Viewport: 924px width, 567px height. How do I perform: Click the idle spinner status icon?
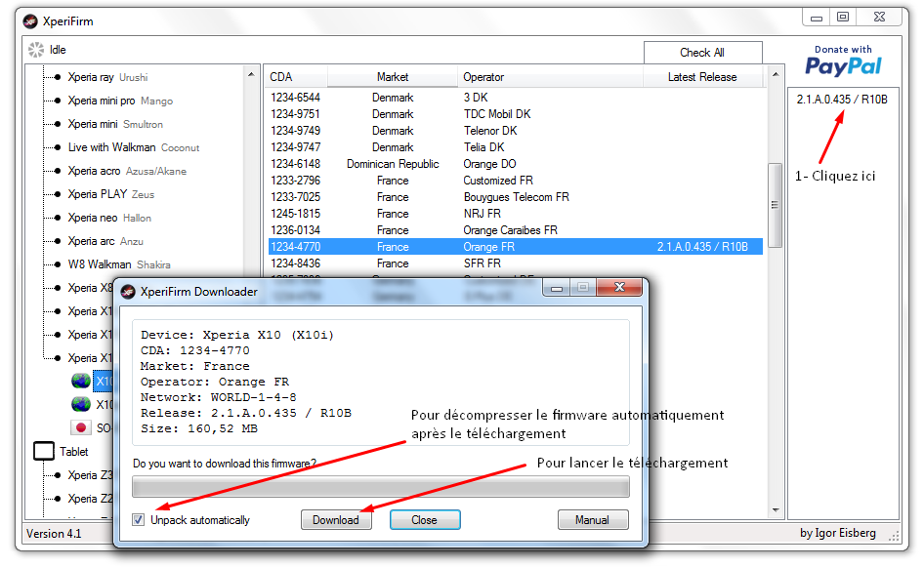pos(36,50)
